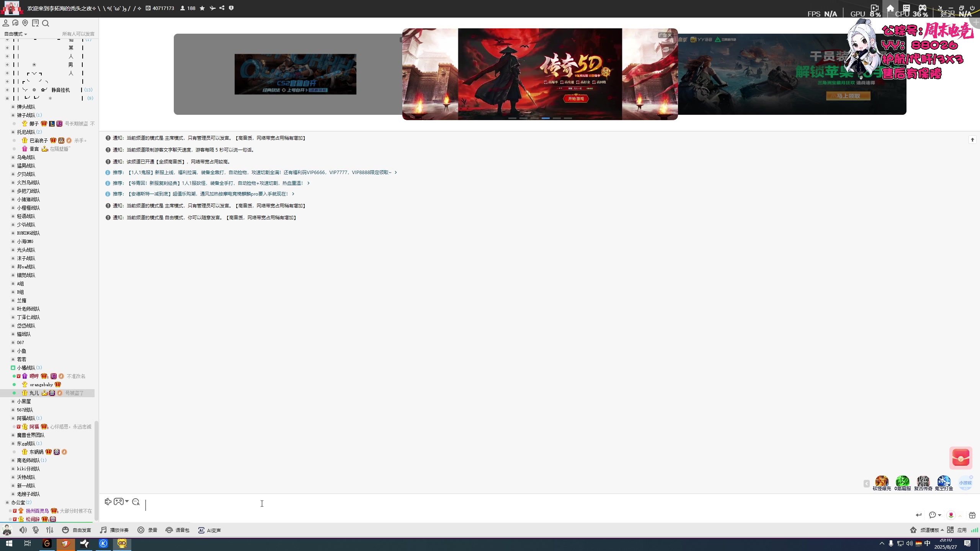Open the gamepad icon above chat input
Image resolution: width=980 pixels, height=551 pixels.
pyautogui.click(x=118, y=502)
